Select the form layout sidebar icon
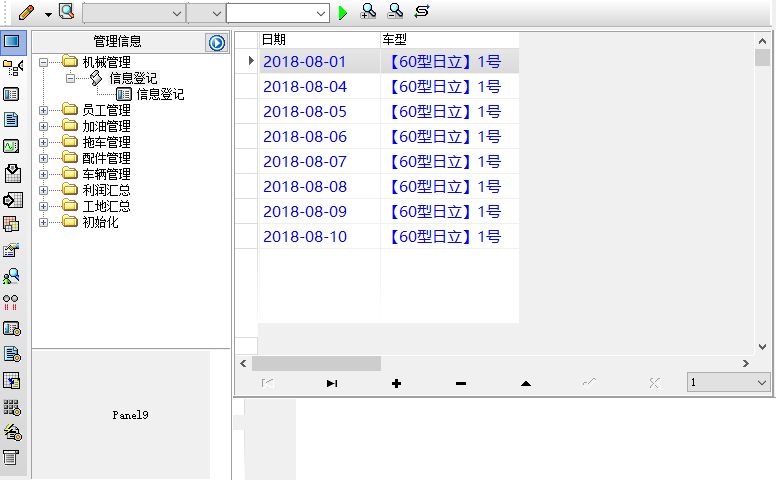 click(11, 94)
